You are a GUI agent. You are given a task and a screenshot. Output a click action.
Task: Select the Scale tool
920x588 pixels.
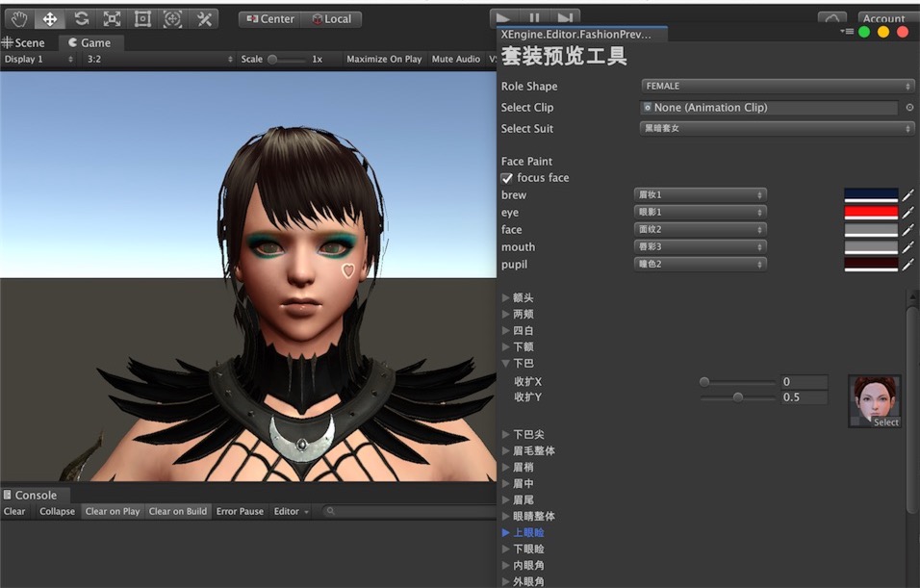coord(112,18)
